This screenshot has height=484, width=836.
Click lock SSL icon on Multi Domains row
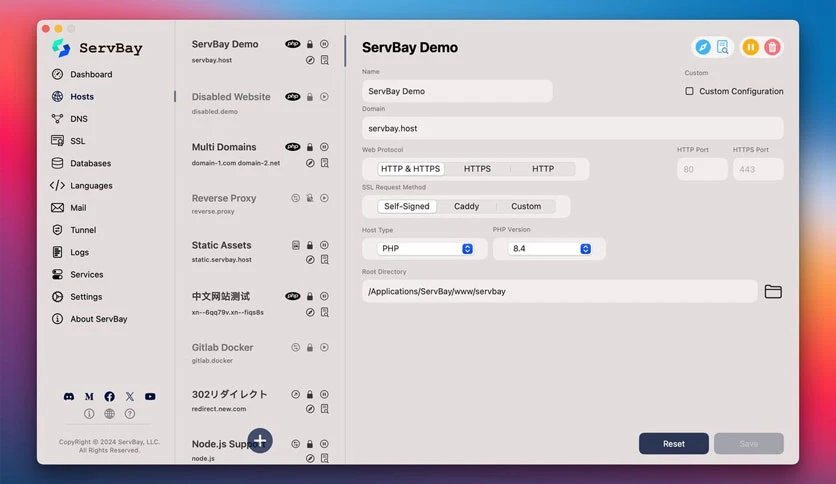(310, 147)
